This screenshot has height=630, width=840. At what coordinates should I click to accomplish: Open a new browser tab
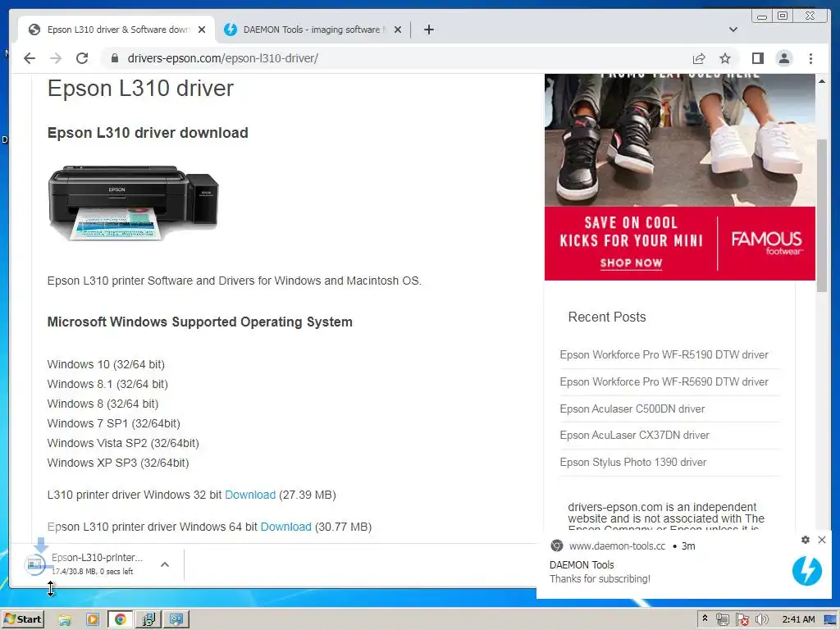[428, 30]
